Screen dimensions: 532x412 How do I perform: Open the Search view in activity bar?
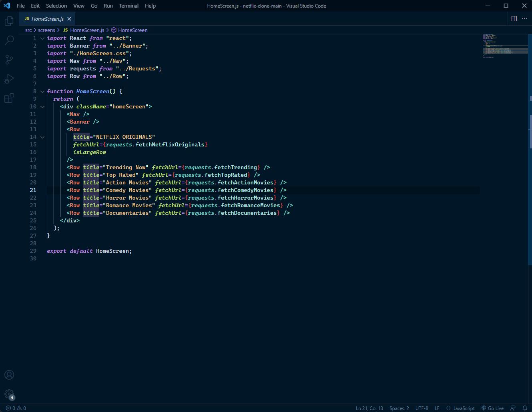click(9, 40)
